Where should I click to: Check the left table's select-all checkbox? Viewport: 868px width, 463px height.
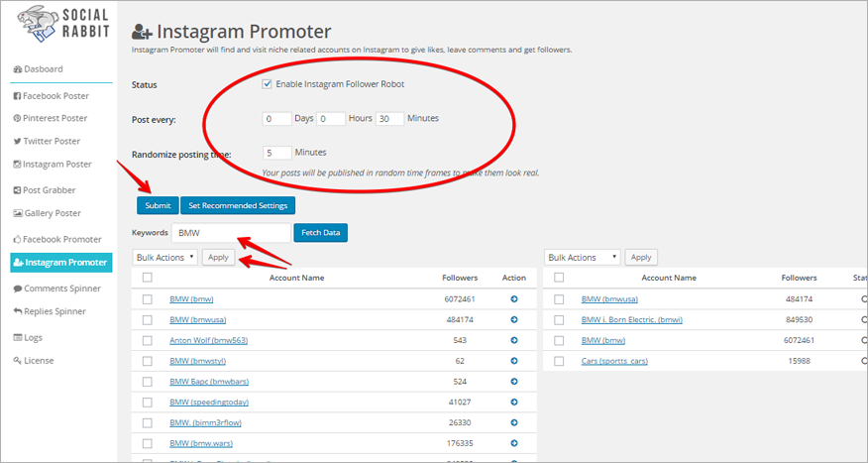click(x=148, y=278)
